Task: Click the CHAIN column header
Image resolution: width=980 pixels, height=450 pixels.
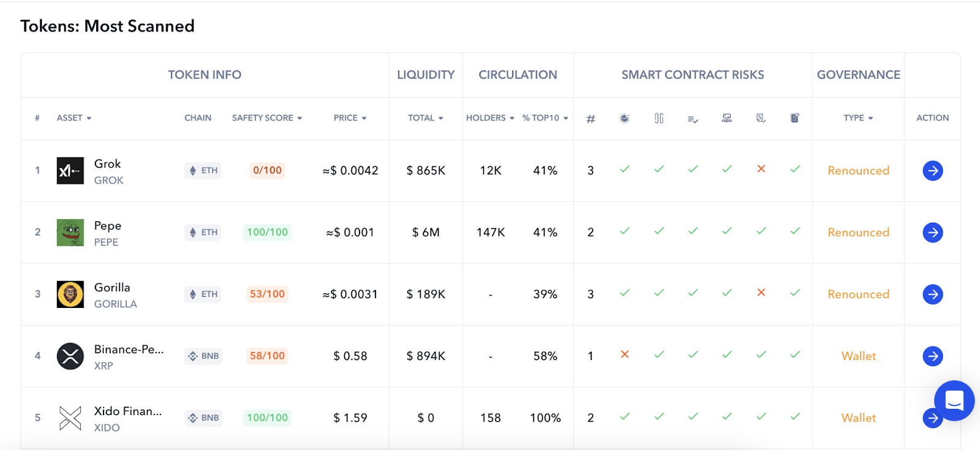Action: point(198,118)
